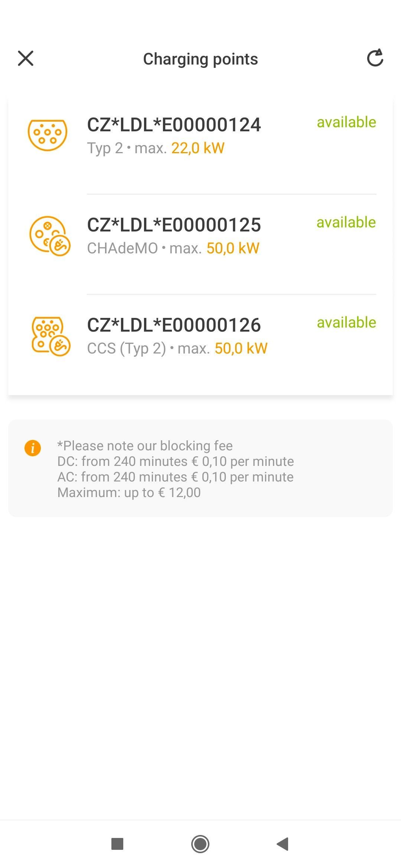Tap available status of E00000126

(x=346, y=322)
